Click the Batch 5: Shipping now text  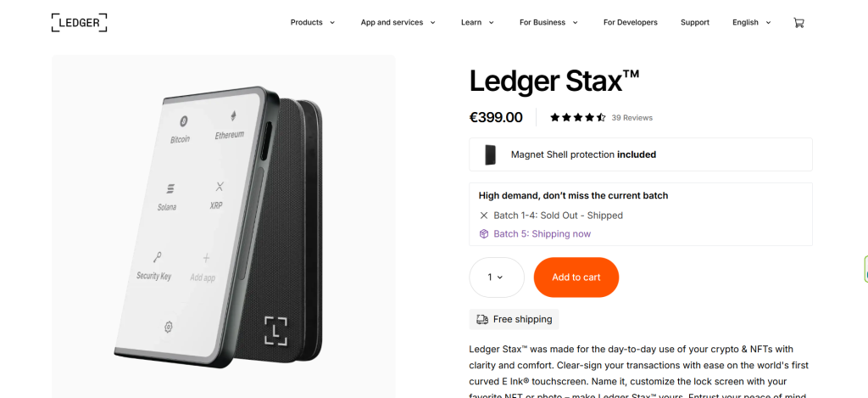pos(542,234)
